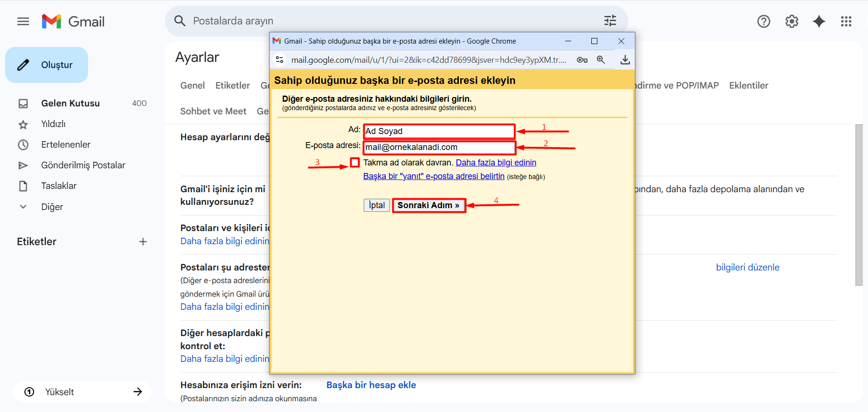Add a new label with plus icon

(143, 242)
